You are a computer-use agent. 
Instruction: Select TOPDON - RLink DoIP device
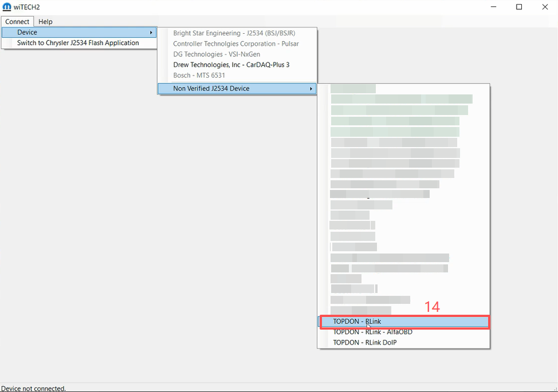(x=364, y=343)
